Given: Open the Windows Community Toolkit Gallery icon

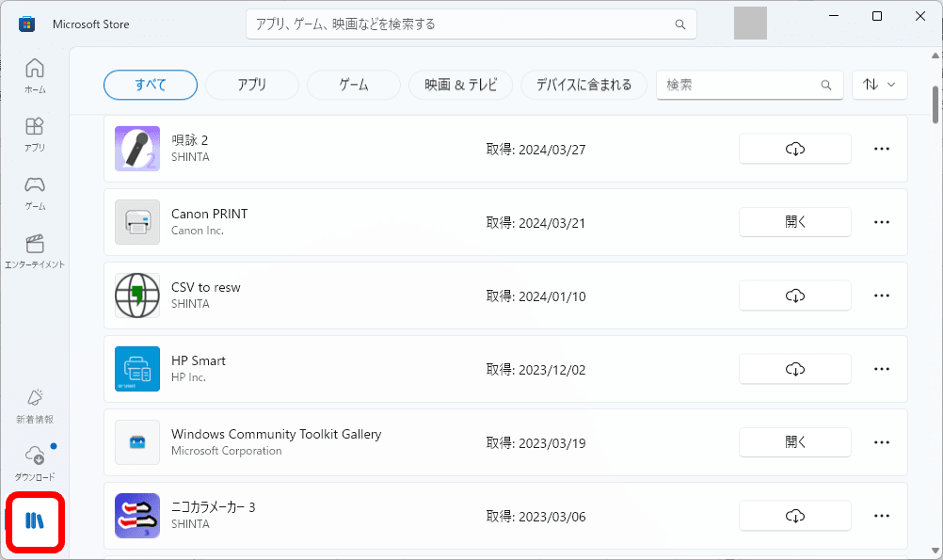Looking at the screenshot, I should point(137,442).
